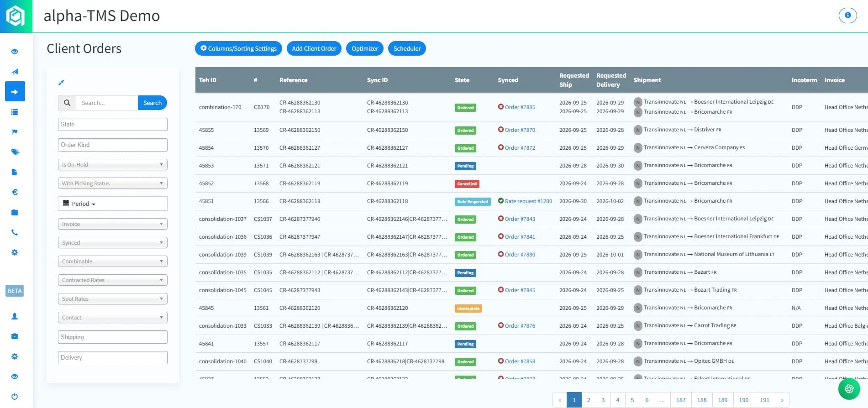Click the power logout icon
The width and height of the screenshot is (868, 408).
click(x=15, y=397)
